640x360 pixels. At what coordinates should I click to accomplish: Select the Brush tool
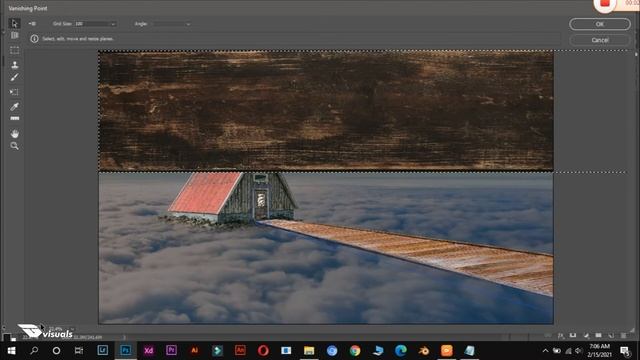15,77
